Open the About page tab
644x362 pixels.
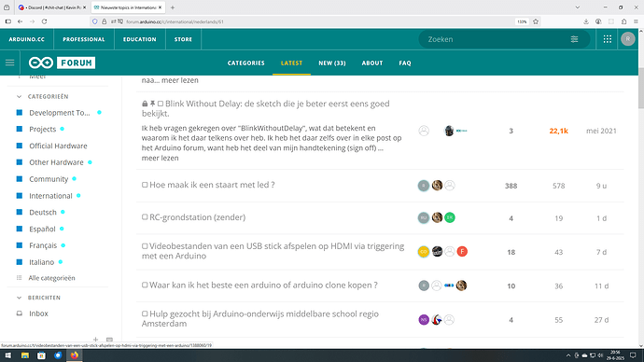(372, 63)
